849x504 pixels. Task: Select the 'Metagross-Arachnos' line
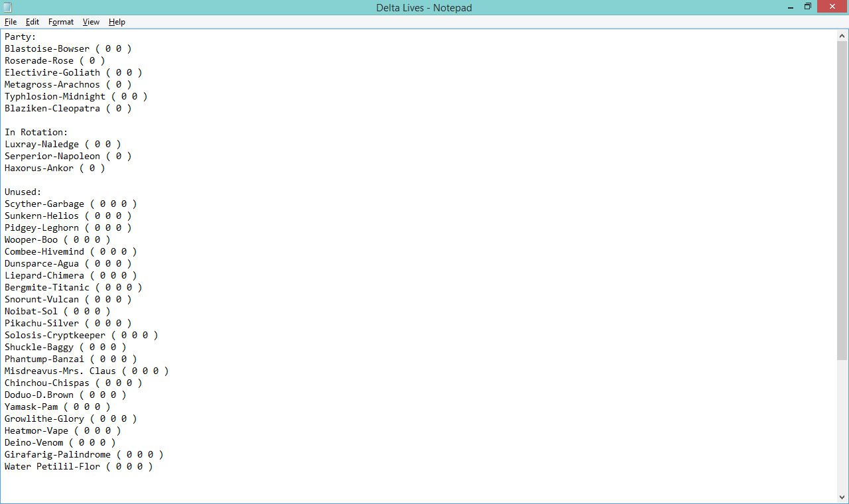(68, 85)
